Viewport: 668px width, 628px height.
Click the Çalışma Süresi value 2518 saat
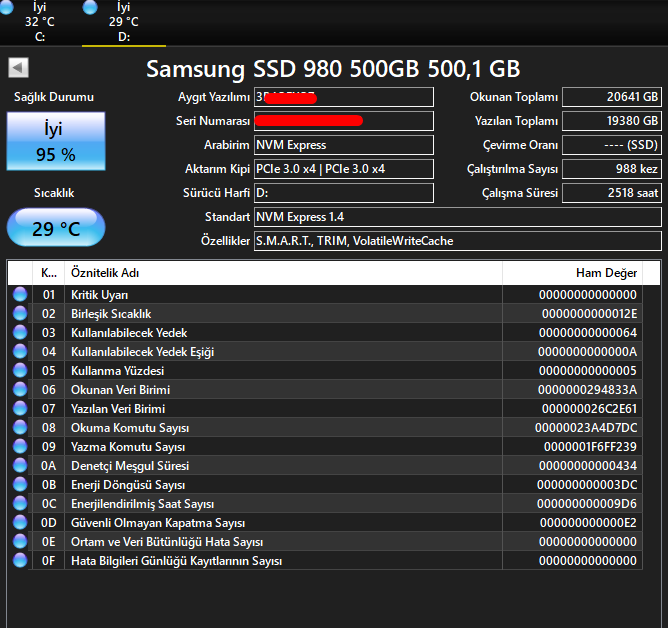tap(612, 193)
